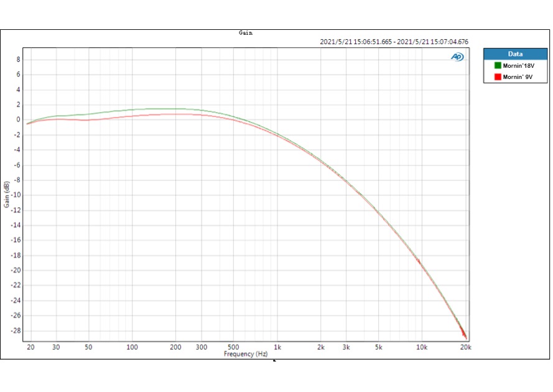Click the Data legend header

(x=515, y=54)
